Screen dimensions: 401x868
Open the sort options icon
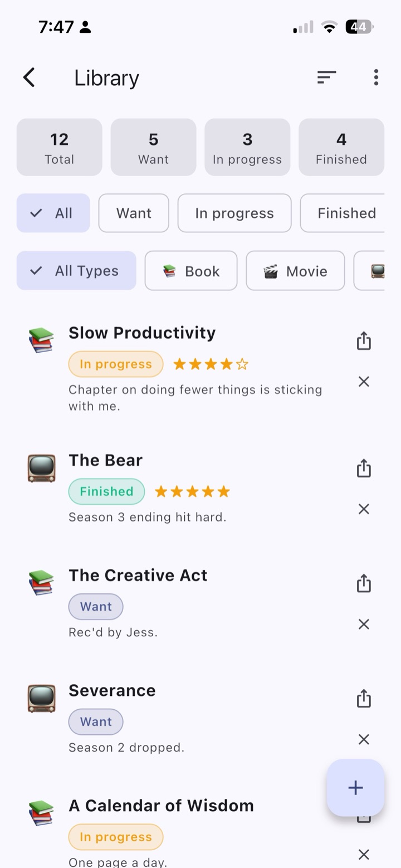pos(326,77)
